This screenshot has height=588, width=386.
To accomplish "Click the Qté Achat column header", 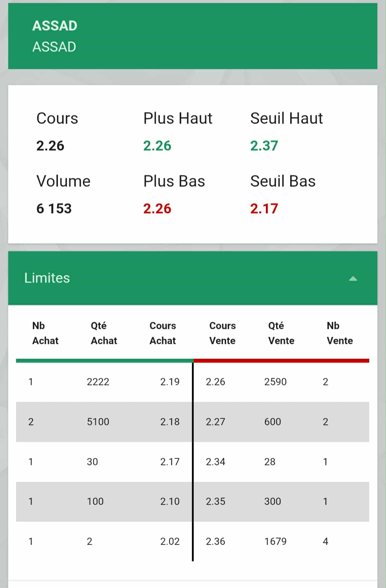I will (104, 333).
